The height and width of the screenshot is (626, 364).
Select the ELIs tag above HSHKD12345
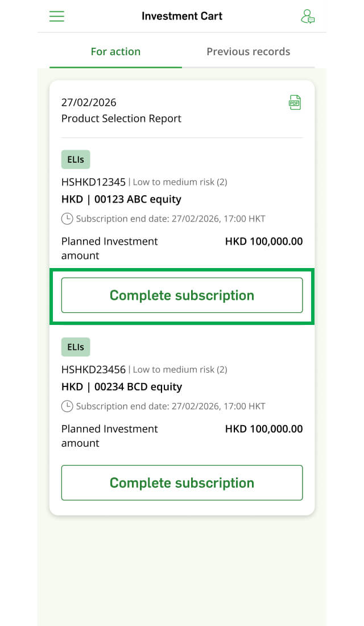[76, 160]
